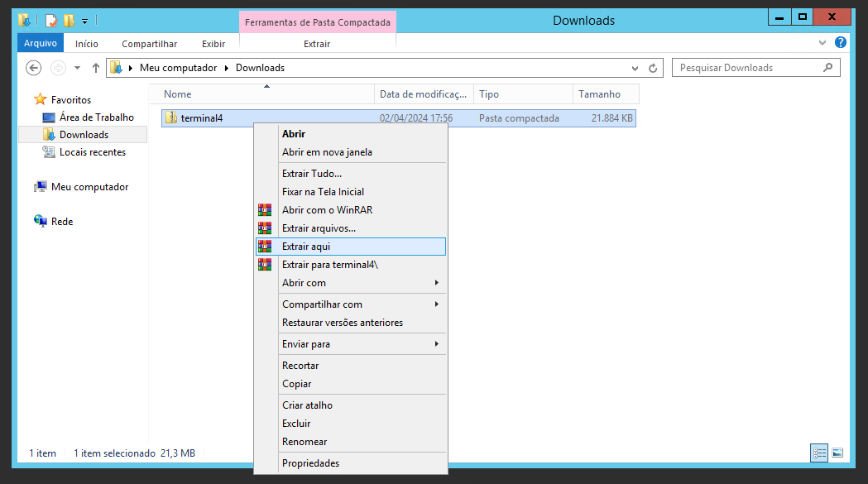
Task: Click the back navigation arrow
Action: pos(33,68)
